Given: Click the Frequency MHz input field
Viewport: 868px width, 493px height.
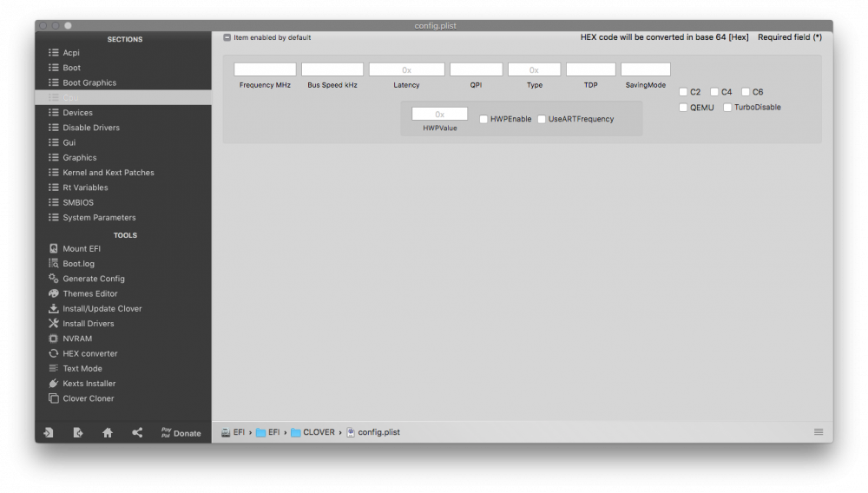Looking at the screenshot, I should (265, 69).
